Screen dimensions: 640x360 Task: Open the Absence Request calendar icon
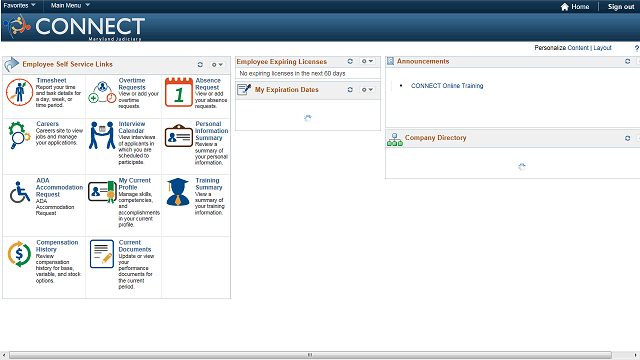179,92
